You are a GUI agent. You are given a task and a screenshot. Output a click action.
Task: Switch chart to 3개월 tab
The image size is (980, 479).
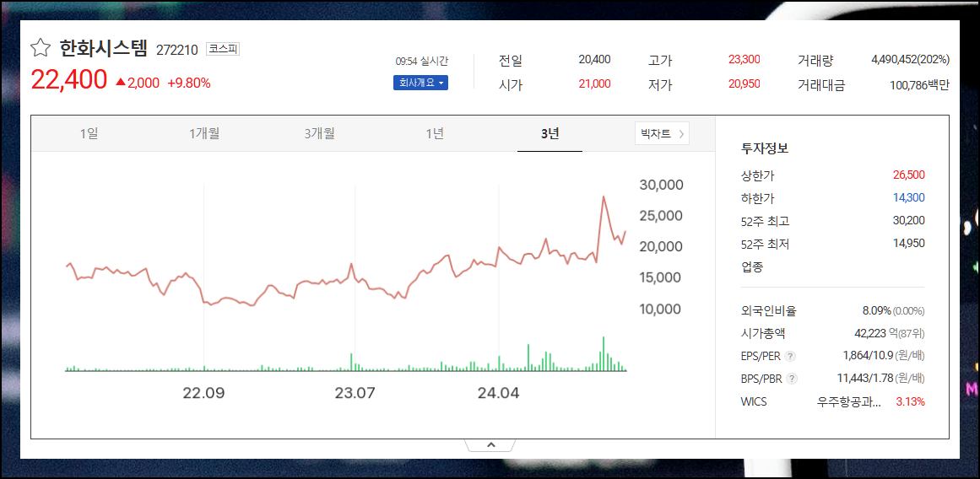pos(319,133)
